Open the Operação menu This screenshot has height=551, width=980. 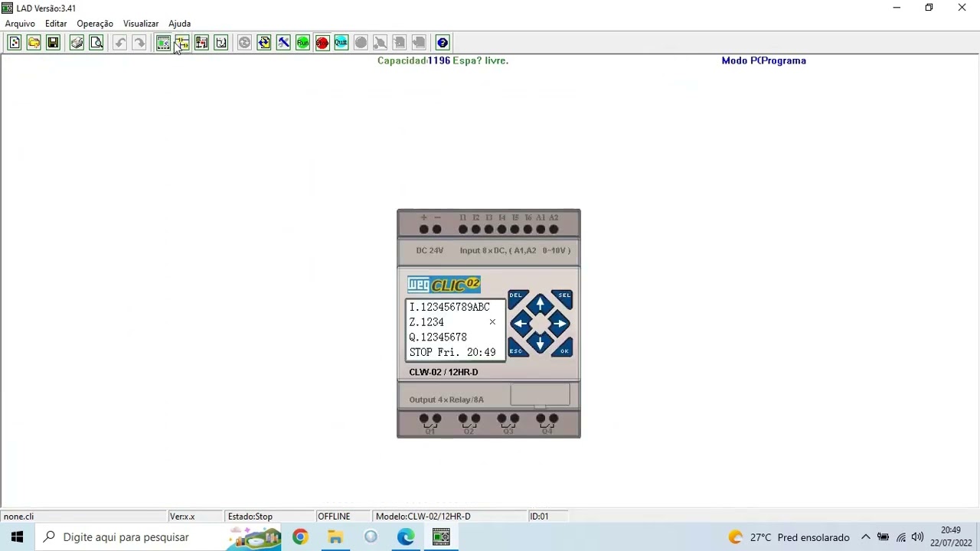[x=95, y=24]
